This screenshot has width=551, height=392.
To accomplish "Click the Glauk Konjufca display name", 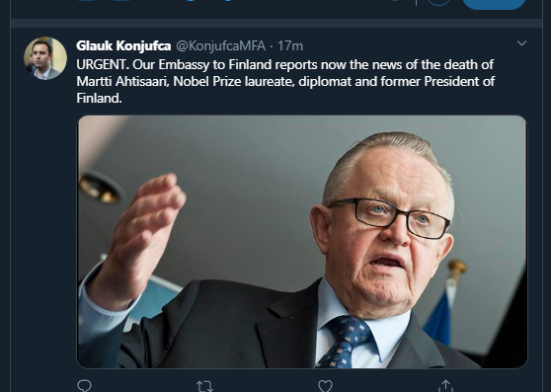I will coord(123,45).
